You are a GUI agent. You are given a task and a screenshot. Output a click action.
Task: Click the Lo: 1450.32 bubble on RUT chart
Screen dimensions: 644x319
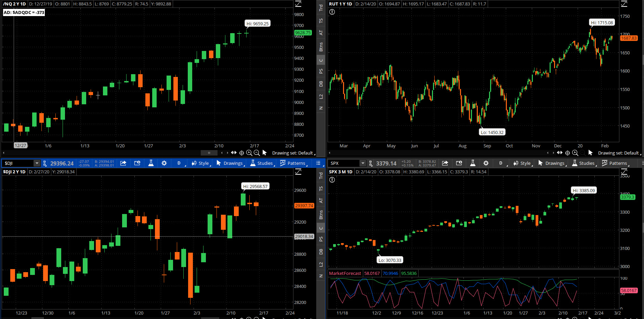[x=492, y=132]
